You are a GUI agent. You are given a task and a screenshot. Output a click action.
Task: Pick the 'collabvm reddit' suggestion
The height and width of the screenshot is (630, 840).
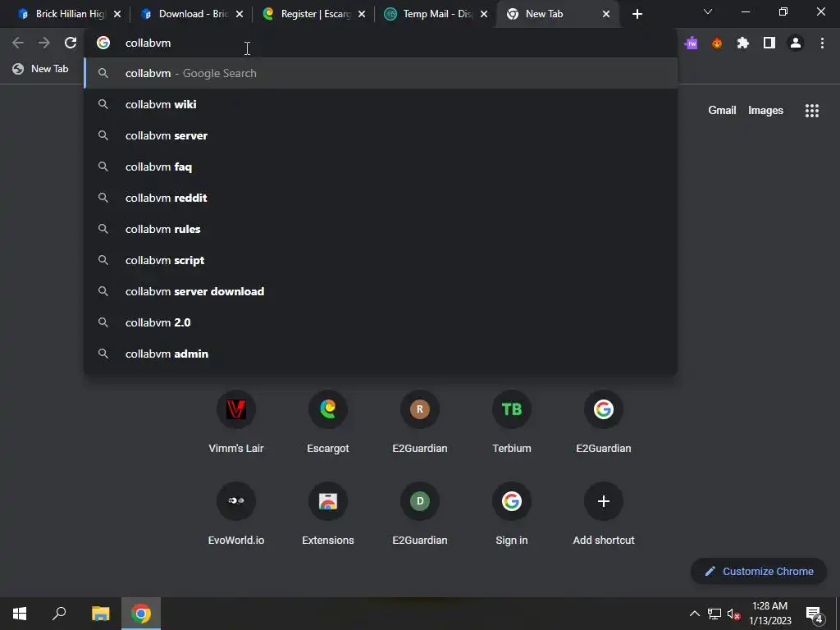(x=381, y=198)
